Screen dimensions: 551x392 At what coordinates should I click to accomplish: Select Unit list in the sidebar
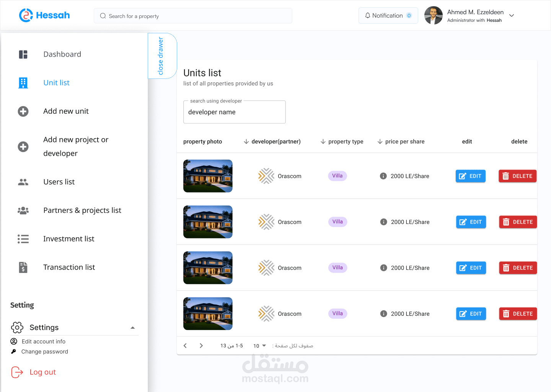[x=56, y=83]
